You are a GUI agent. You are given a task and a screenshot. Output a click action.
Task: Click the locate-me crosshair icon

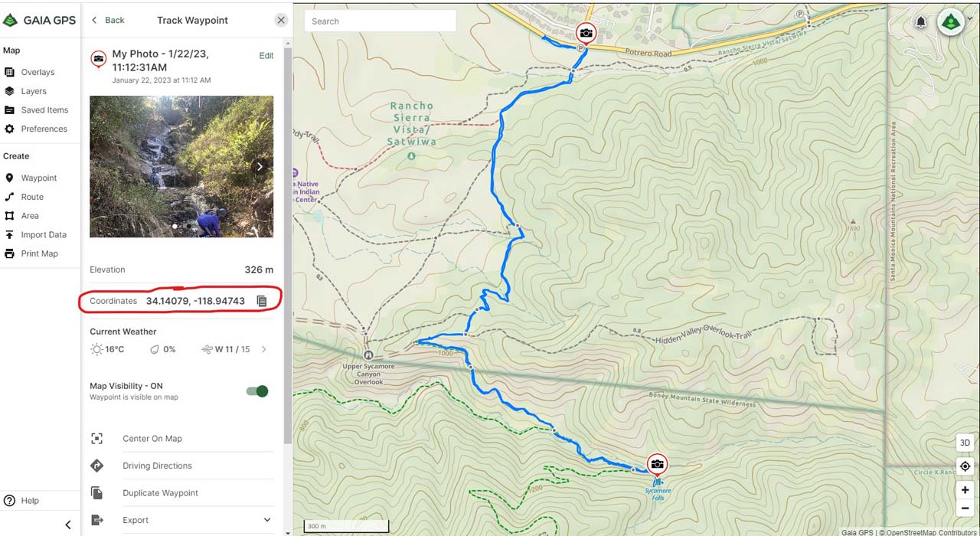[965, 466]
